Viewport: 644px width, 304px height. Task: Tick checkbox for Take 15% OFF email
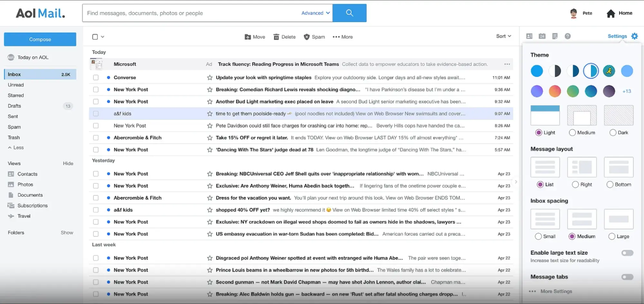(96, 138)
